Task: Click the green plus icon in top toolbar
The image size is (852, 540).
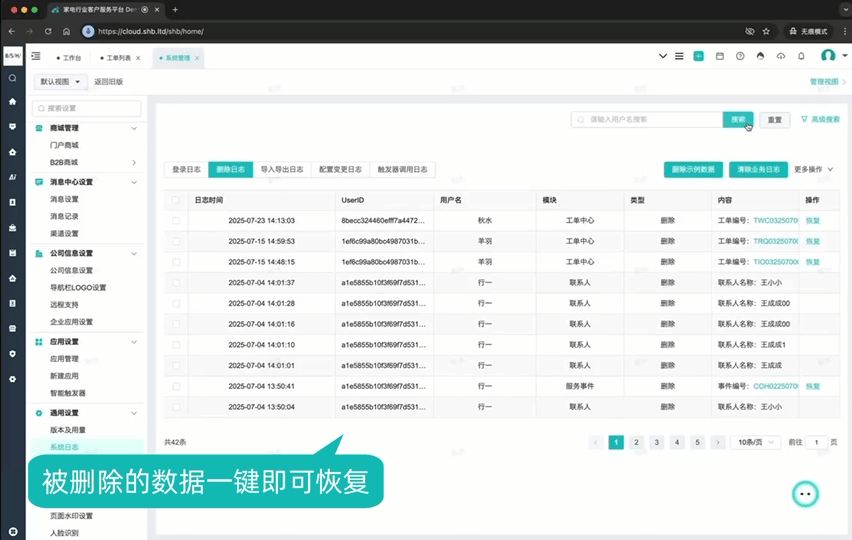Action: click(x=699, y=57)
